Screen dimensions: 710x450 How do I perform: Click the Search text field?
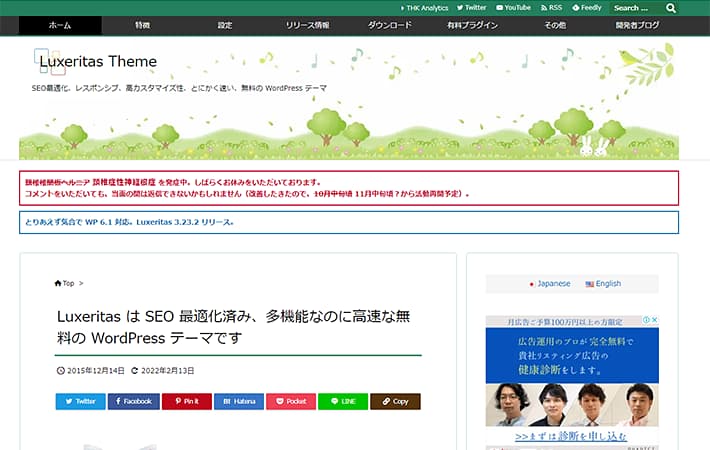pos(638,8)
